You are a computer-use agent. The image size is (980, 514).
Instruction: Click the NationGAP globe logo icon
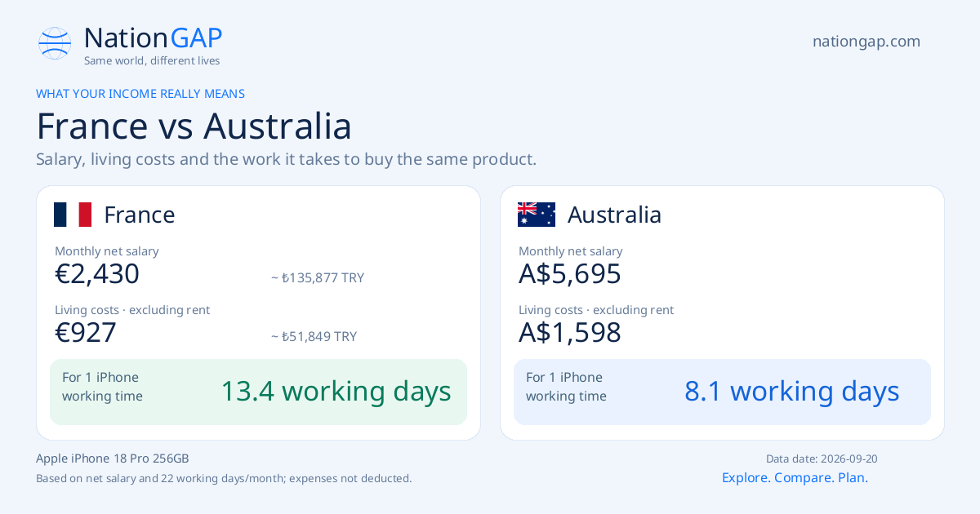pos(55,43)
